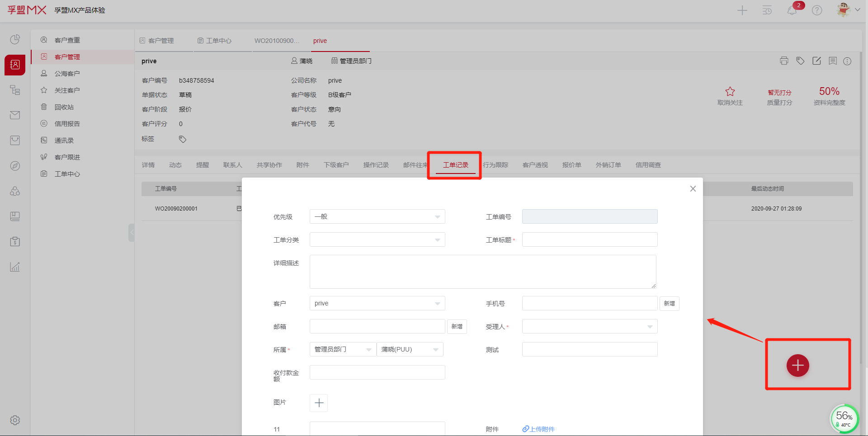Click the edit pencil icon in header

point(816,61)
